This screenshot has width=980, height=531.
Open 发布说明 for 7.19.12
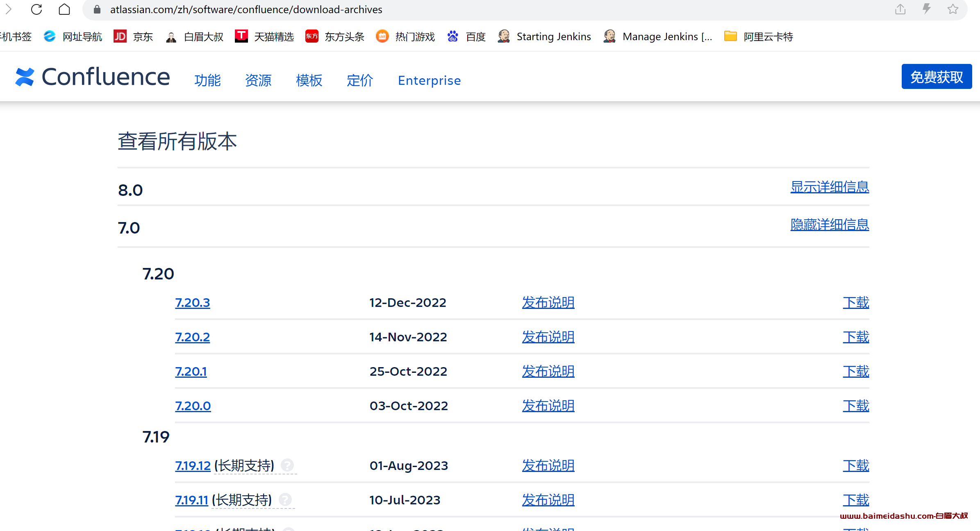548,465
